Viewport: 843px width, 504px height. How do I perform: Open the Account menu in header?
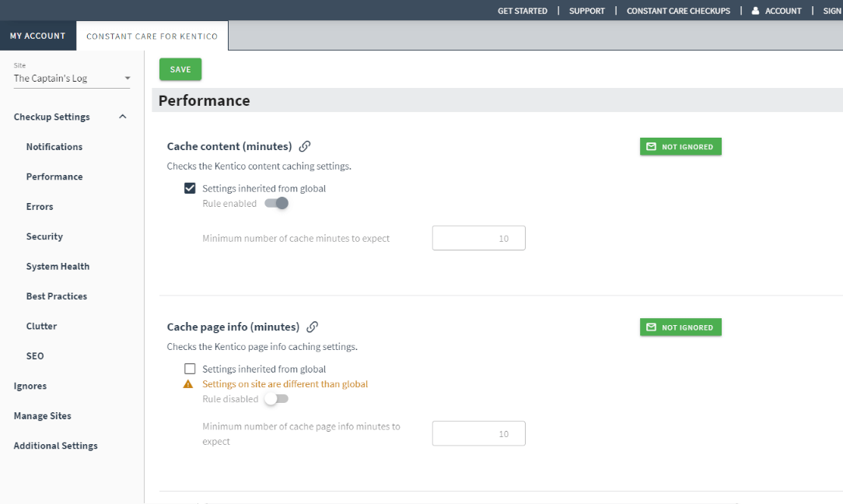(x=783, y=11)
